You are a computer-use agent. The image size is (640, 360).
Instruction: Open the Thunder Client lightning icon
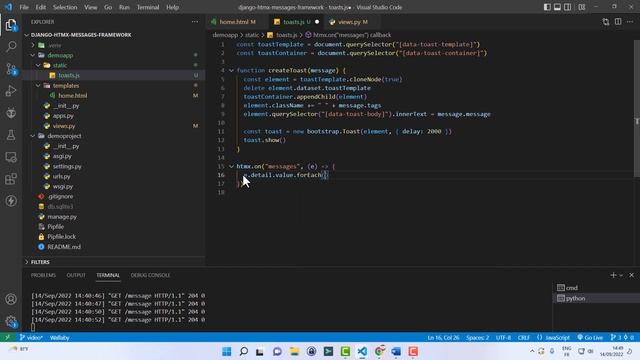(11, 201)
